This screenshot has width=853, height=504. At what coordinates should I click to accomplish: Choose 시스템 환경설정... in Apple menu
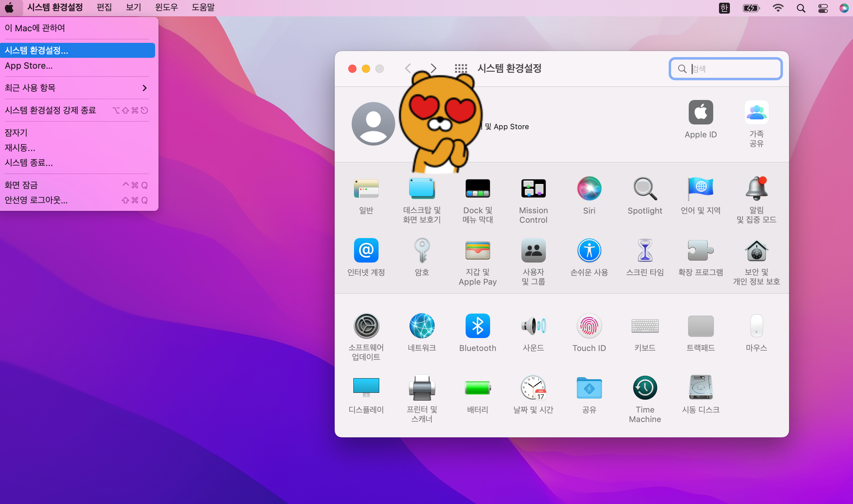[78, 50]
